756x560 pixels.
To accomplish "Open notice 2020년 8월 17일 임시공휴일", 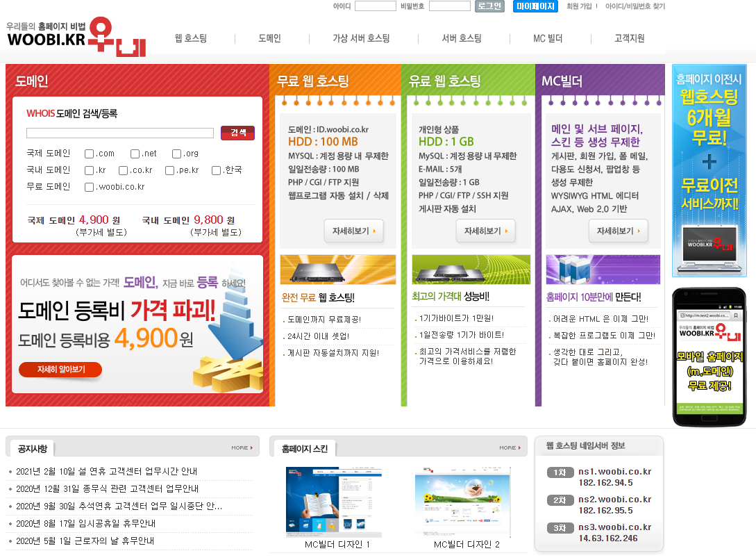I will pyautogui.click(x=86, y=523).
